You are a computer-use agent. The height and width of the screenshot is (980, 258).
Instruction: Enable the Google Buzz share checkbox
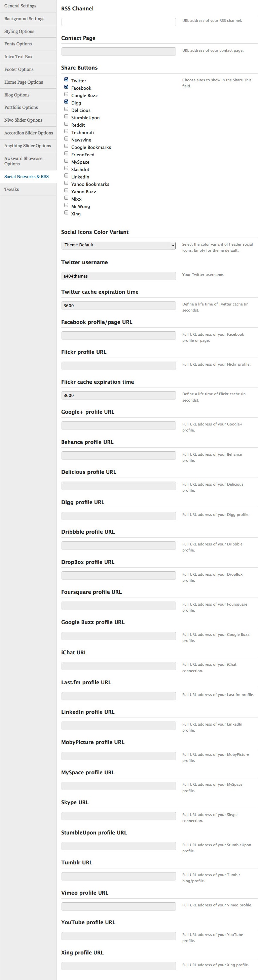click(66, 94)
